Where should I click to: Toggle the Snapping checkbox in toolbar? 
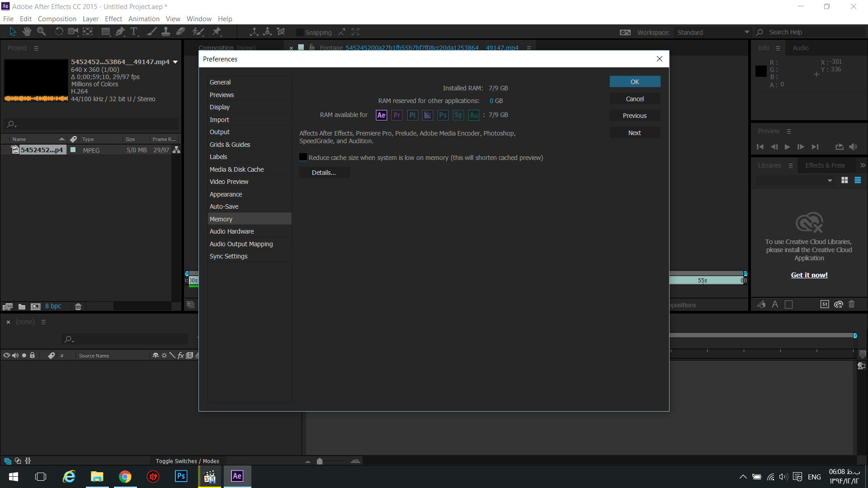[x=300, y=32]
